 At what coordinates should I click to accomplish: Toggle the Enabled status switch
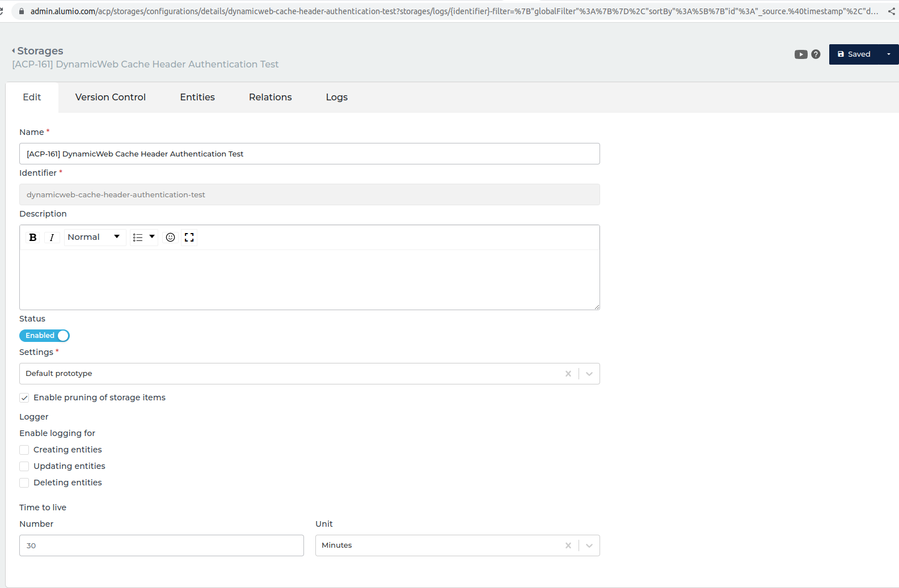pyautogui.click(x=44, y=336)
